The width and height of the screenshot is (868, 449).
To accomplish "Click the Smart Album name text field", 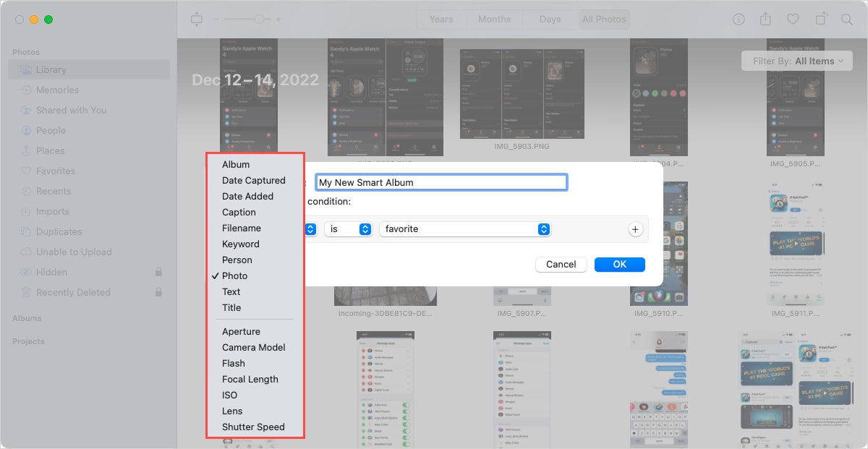I will click(441, 182).
